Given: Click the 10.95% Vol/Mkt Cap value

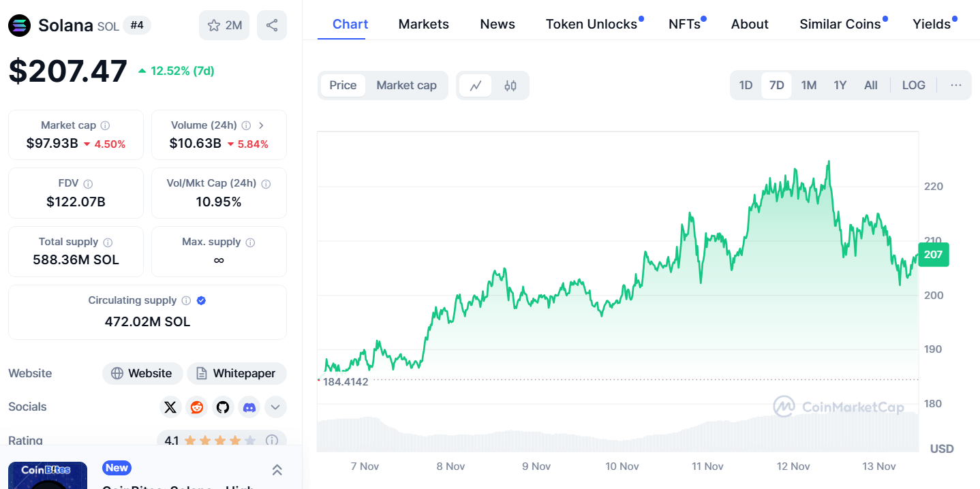Looking at the screenshot, I should point(219,202).
